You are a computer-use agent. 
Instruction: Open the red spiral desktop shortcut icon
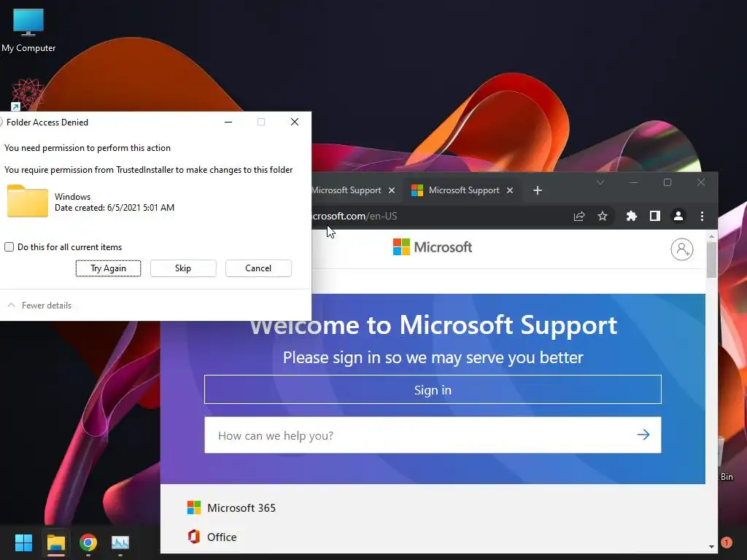[x=27, y=94]
